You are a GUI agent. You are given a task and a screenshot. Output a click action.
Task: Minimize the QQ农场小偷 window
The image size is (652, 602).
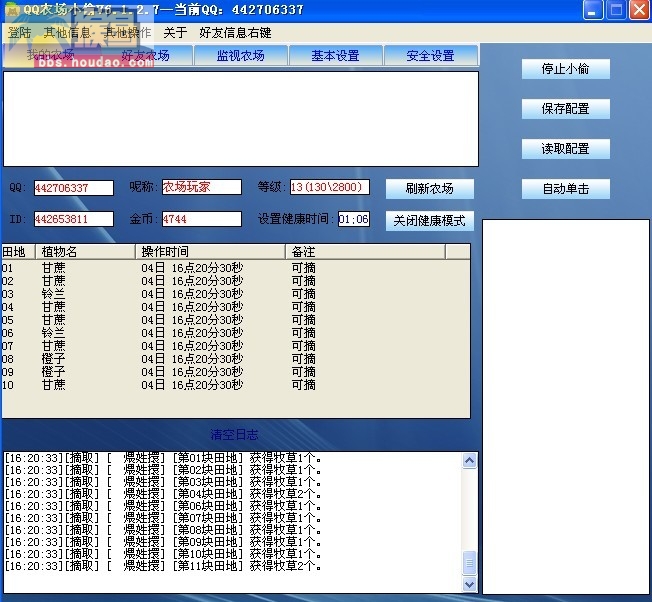(593, 10)
